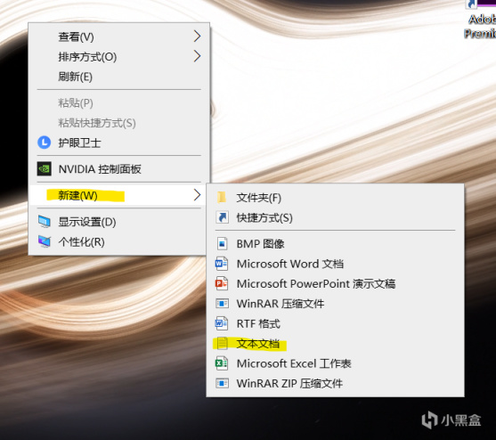Click the Adobe Premiere desktop shortcut
496x440 pixels.
click(x=480, y=19)
